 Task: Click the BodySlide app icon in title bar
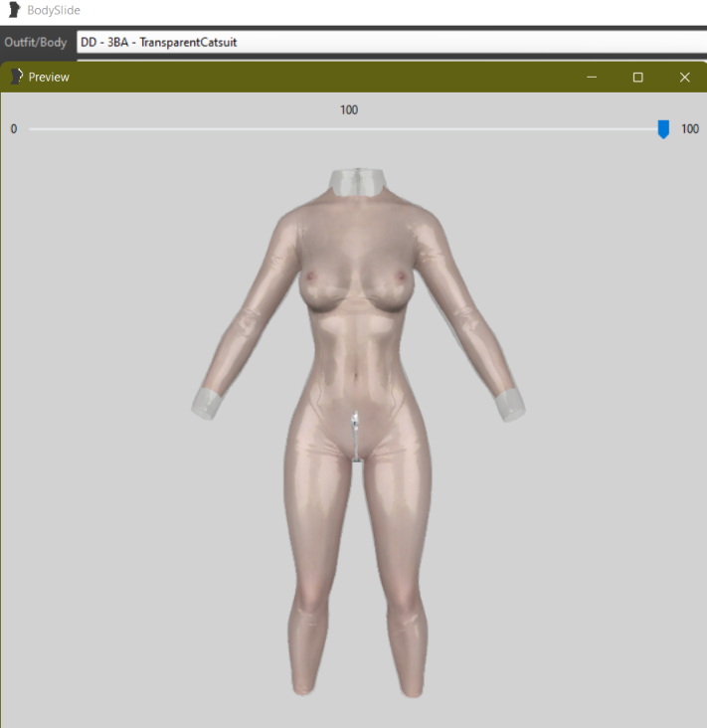click(14, 10)
